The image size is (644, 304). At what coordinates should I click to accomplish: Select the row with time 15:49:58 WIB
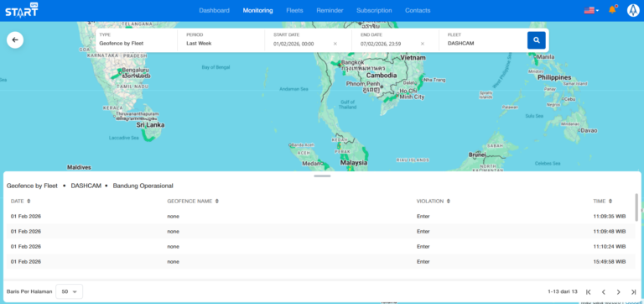coord(322,262)
